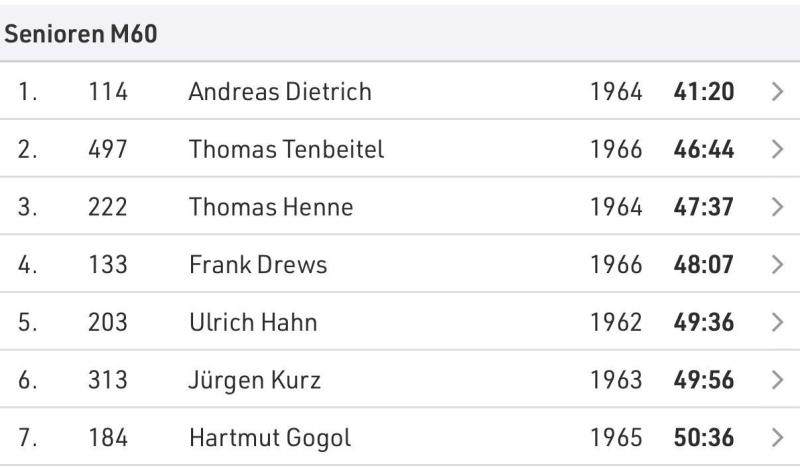This screenshot has width=800, height=468.
Task: Click the name Thomas Henne
Action: click(270, 208)
